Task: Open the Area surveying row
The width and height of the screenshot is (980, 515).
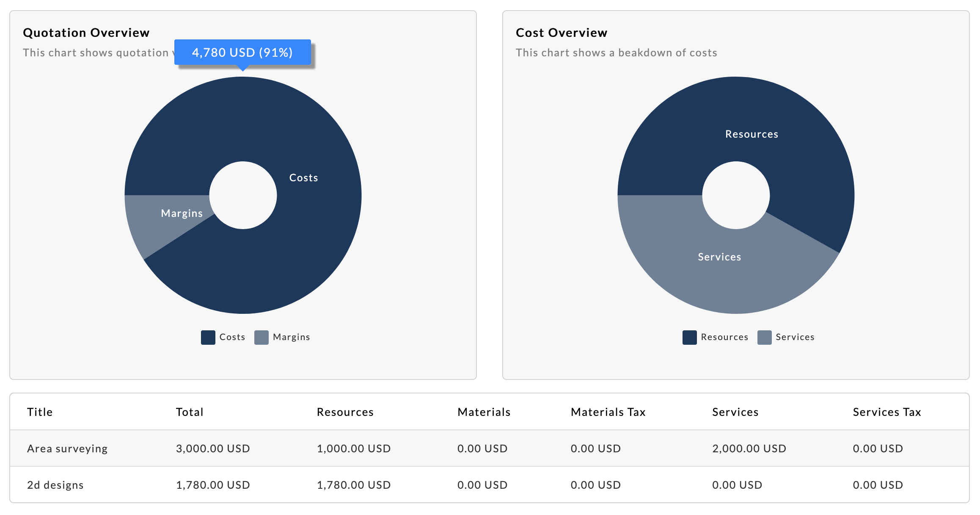Action: pos(67,448)
